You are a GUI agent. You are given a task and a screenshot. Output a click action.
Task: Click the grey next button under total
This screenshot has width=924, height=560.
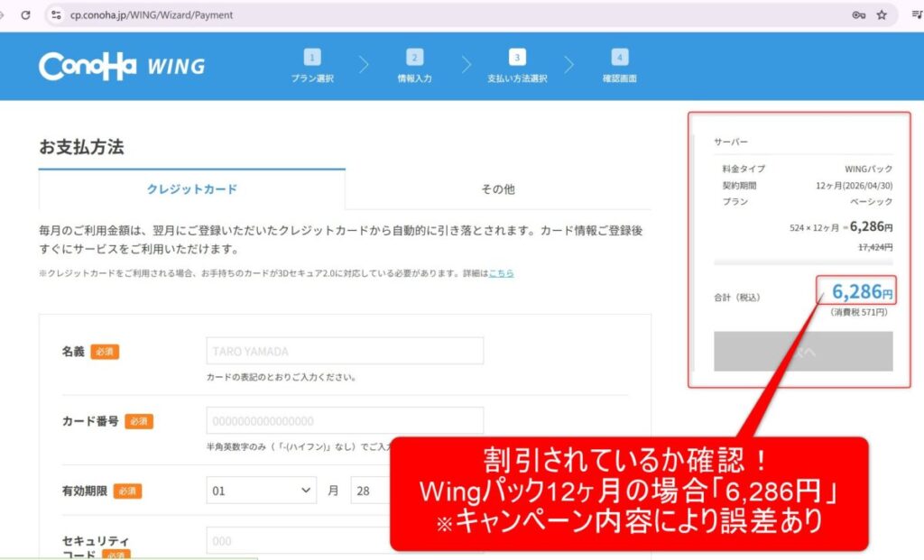click(803, 352)
